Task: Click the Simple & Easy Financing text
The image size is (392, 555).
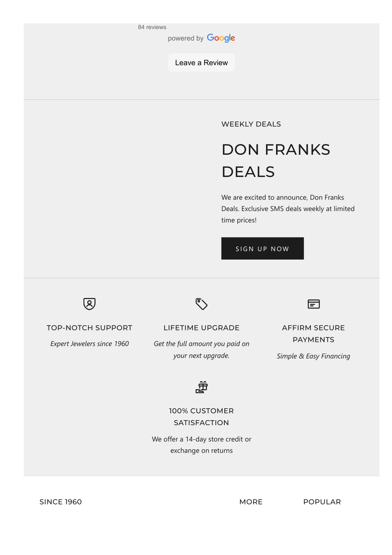Action: pos(314,356)
